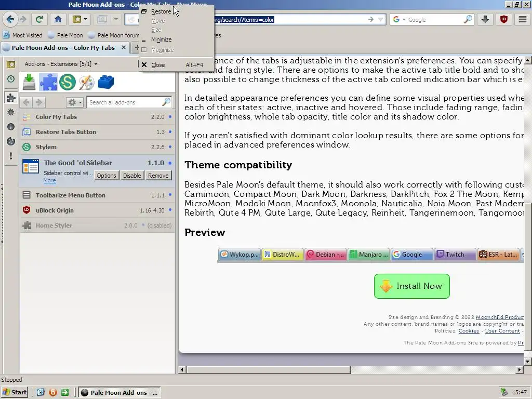
Task: Click the search magnifier in Google box
Action: pos(468,19)
